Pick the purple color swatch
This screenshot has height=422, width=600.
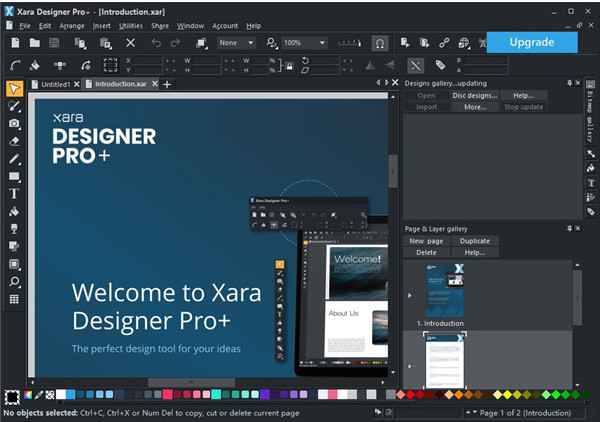tap(265, 395)
